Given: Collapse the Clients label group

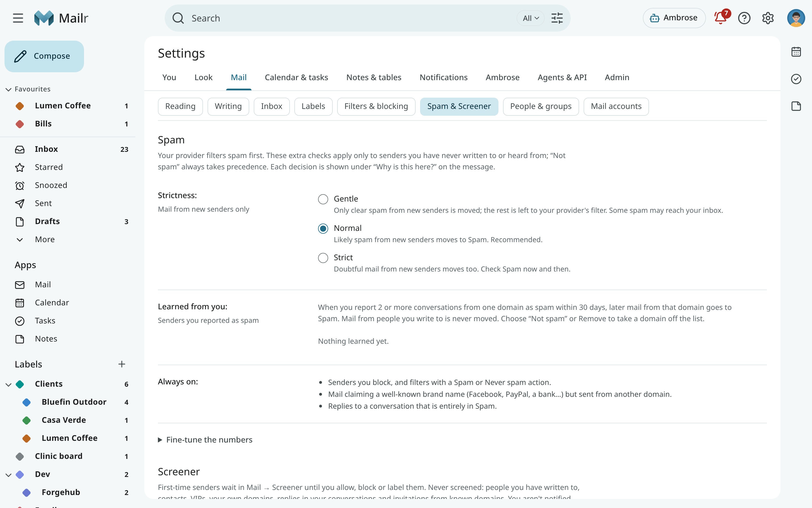Looking at the screenshot, I should (x=9, y=384).
